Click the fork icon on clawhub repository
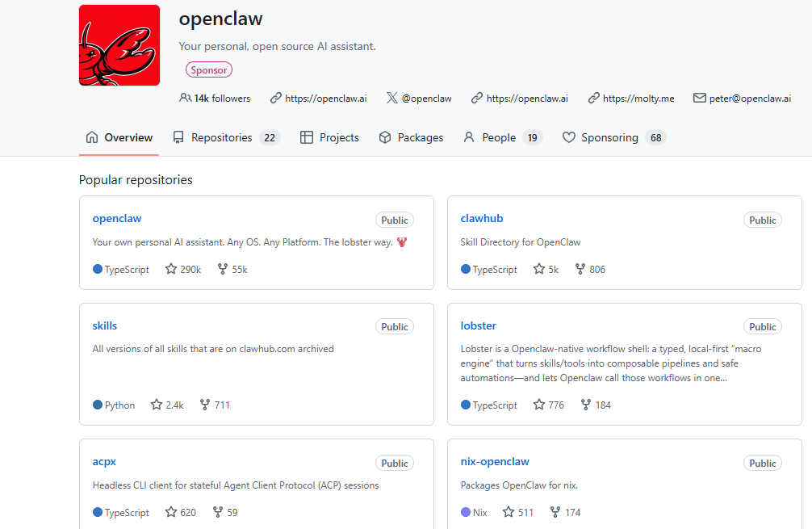812x529 pixels. pos(579,269)
